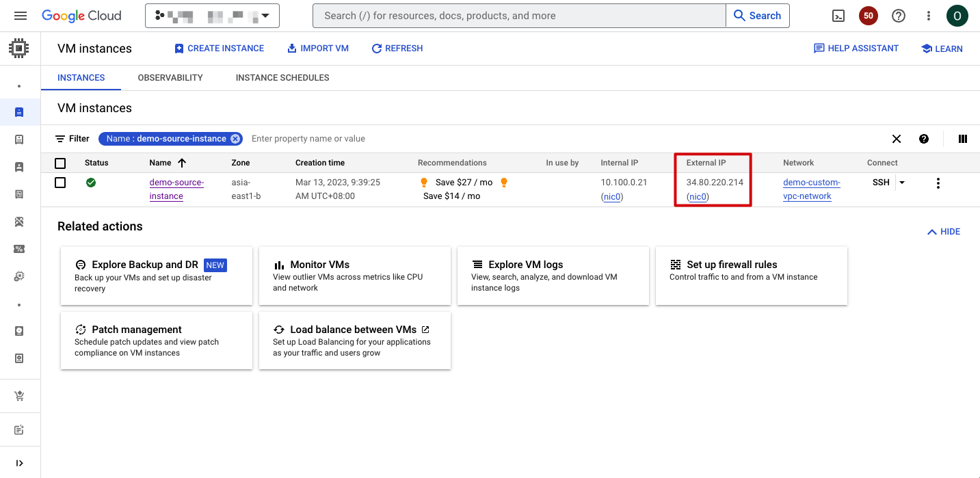Expand the SSH connection options arrow
Image resolution: width=980 pixels, height=478 pixels.
coord(902,183)
